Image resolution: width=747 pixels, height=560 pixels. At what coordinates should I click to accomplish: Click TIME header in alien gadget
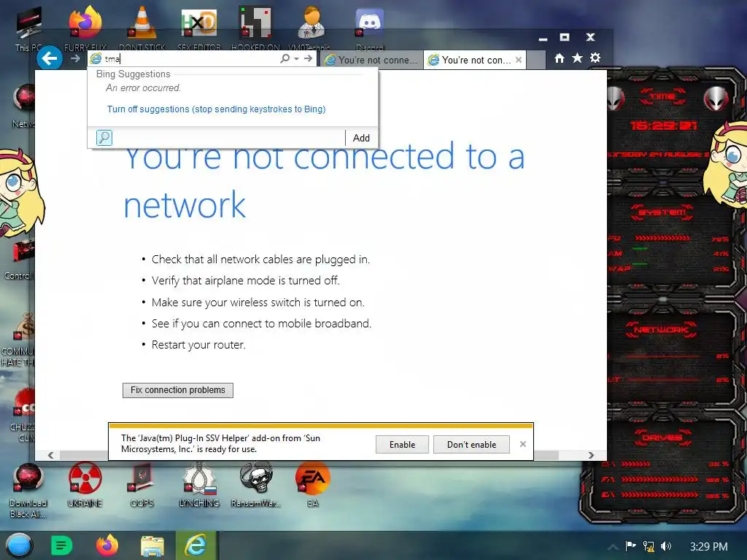coord(662,97)
